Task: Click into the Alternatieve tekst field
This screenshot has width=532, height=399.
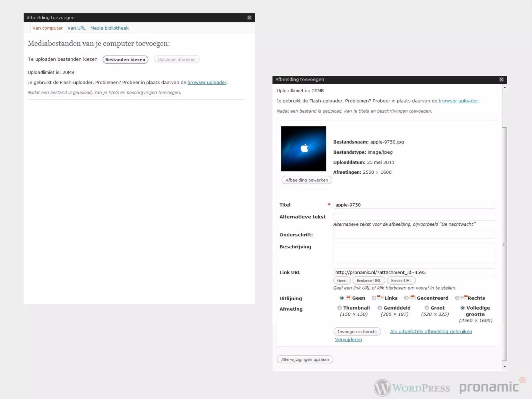Action: click(x=414, y=217)
